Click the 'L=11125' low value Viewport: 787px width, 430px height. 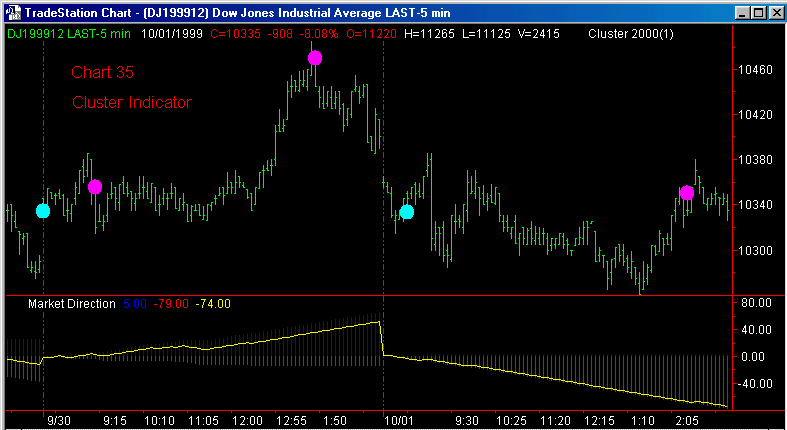point(486,34)
